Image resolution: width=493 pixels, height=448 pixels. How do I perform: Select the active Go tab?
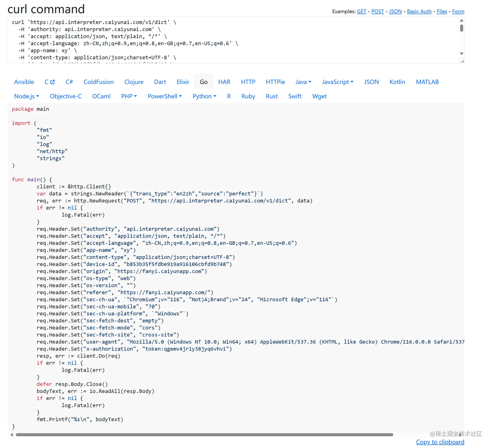click(203, 82)
